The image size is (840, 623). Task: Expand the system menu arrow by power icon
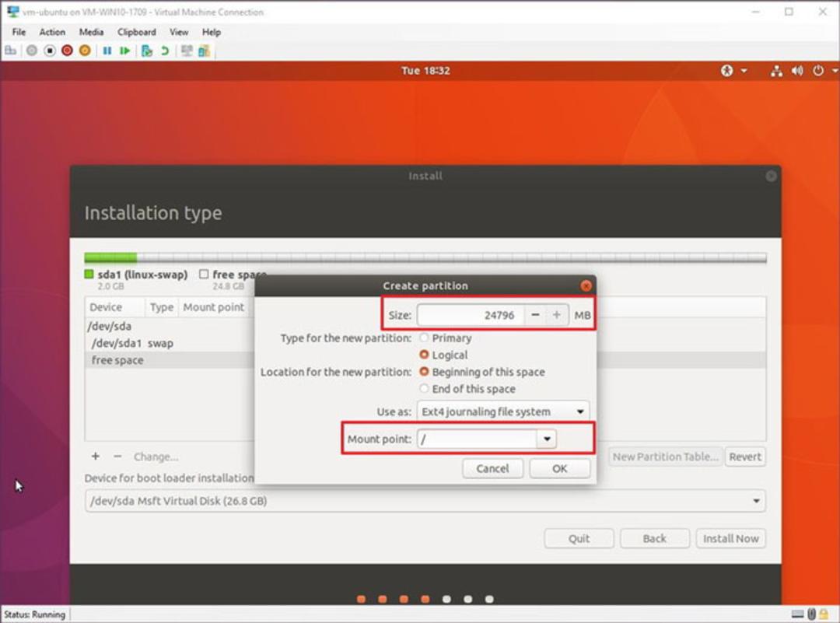[x=835, y=71]
